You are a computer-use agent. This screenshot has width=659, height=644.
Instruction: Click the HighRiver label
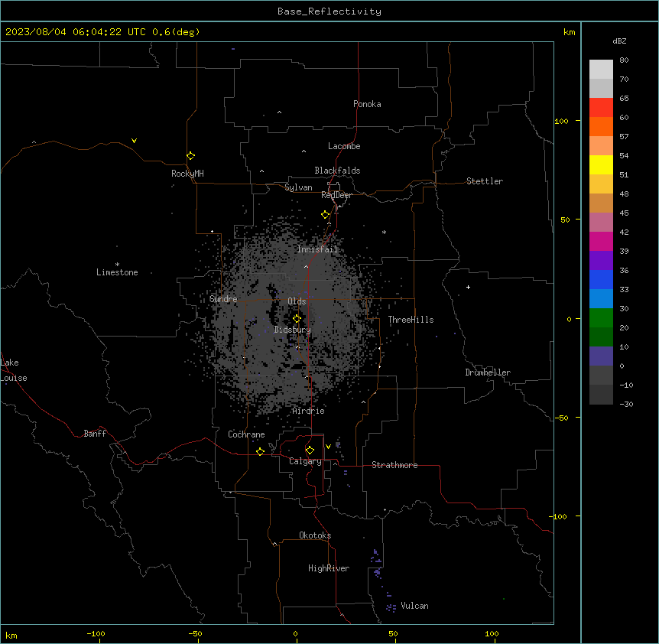click(x=329, y=568)
